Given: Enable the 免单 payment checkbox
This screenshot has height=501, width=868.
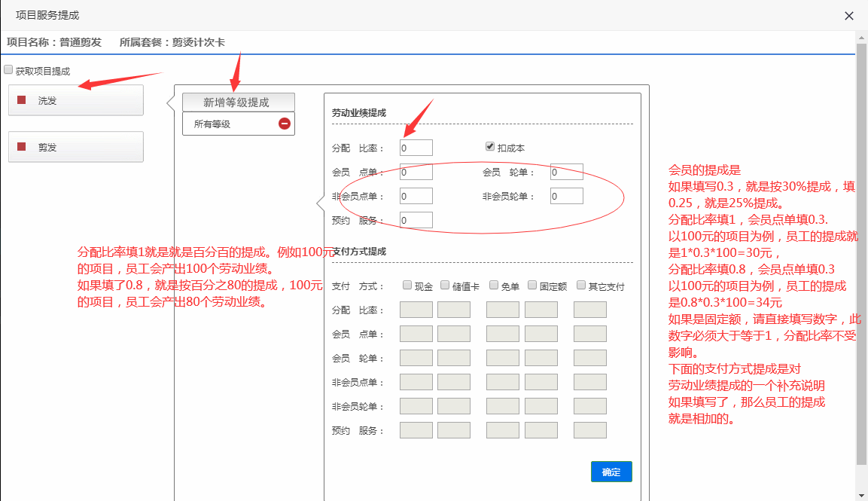Looking at the screenshot, I should 494,286.
